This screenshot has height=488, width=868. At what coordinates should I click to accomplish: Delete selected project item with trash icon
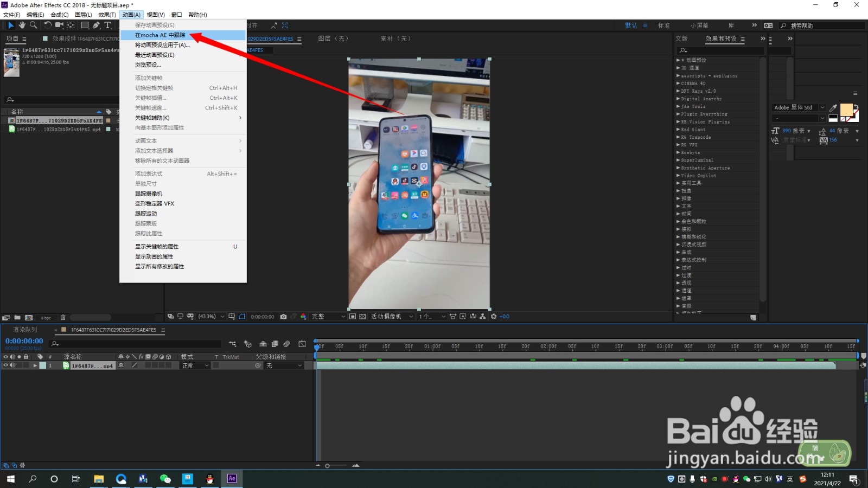(x=63, y=318)
